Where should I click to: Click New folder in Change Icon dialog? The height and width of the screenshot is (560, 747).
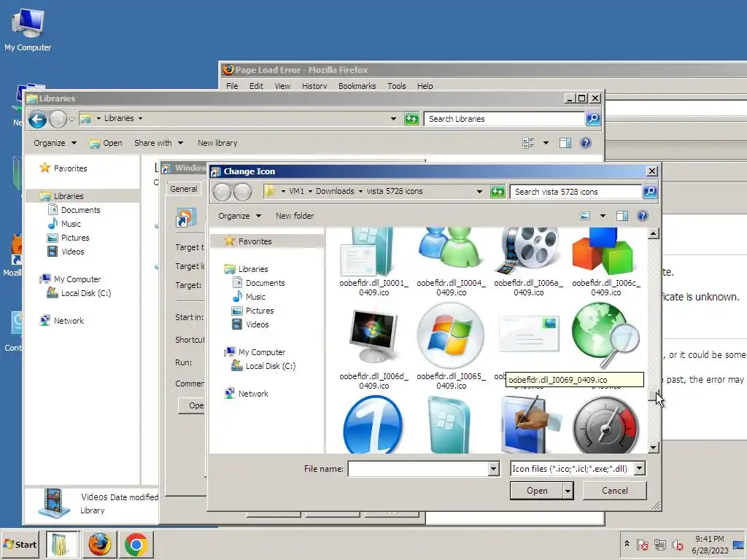tap(295, 216)
